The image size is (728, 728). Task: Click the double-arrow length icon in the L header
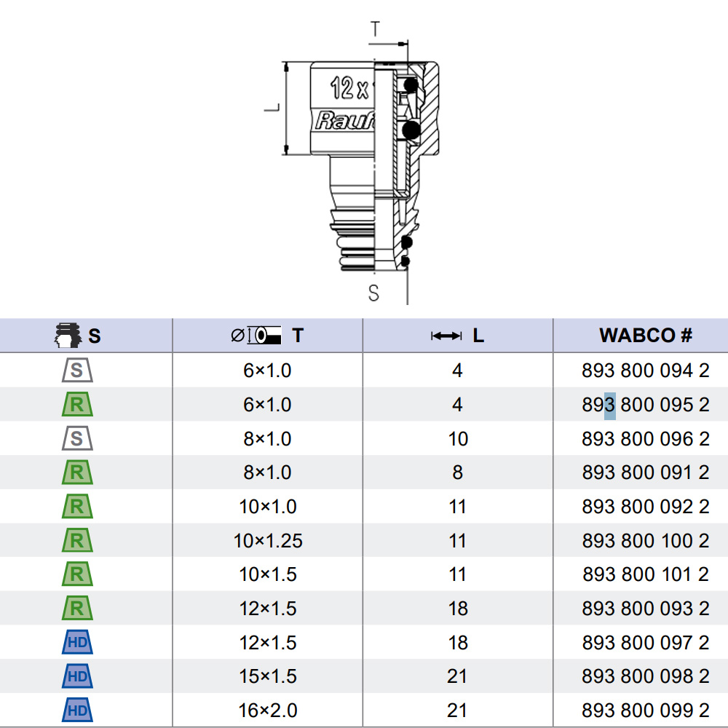[446, 336]
